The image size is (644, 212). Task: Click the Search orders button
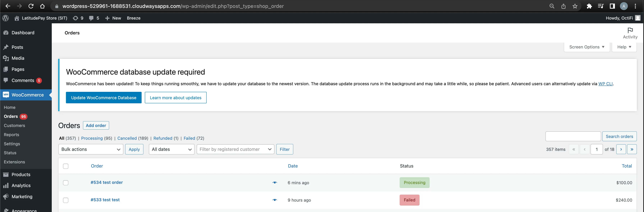620,136
